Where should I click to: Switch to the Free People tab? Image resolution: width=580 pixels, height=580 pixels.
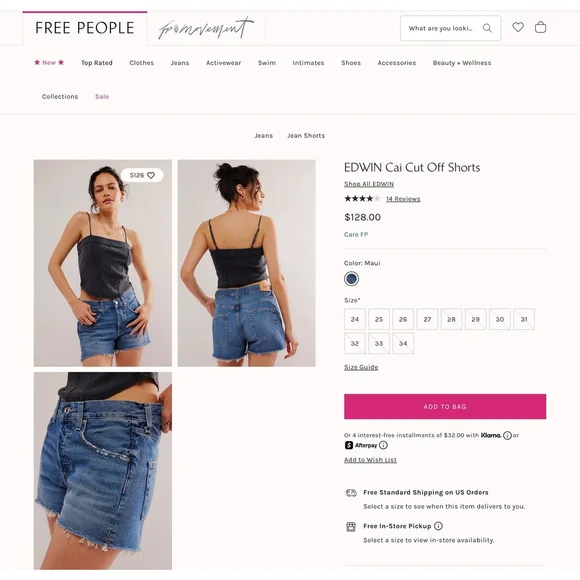(85, 28)
